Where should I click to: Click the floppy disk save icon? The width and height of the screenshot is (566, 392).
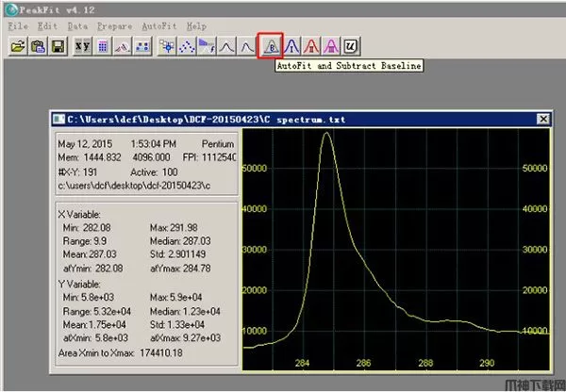point(57,45)
